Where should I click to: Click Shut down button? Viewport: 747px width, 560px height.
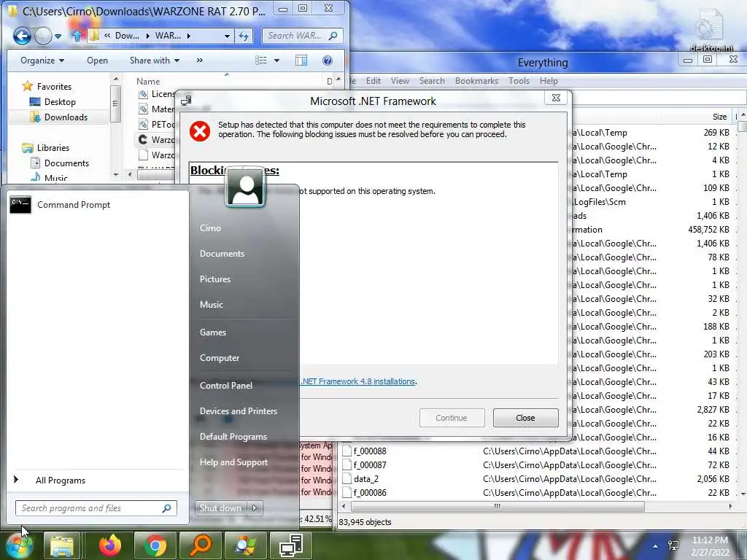(x=220, y=508)
